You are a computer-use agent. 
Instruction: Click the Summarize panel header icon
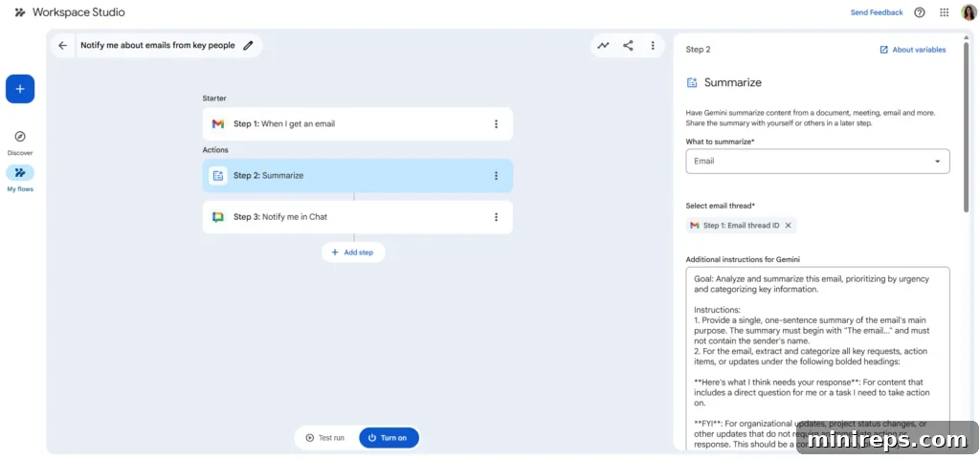point(692,82)
